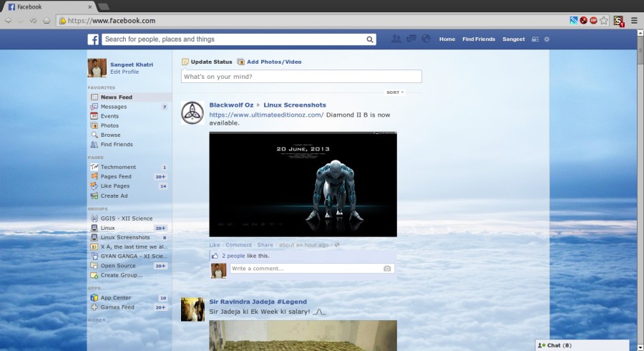Viewport: 644px width, 351px height.
Task: Click browser back arrow
Action: (x=8, y=21)
